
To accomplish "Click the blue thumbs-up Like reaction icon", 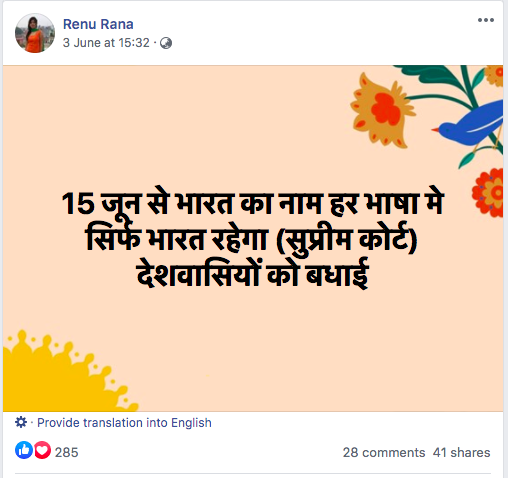I will 24,450.
